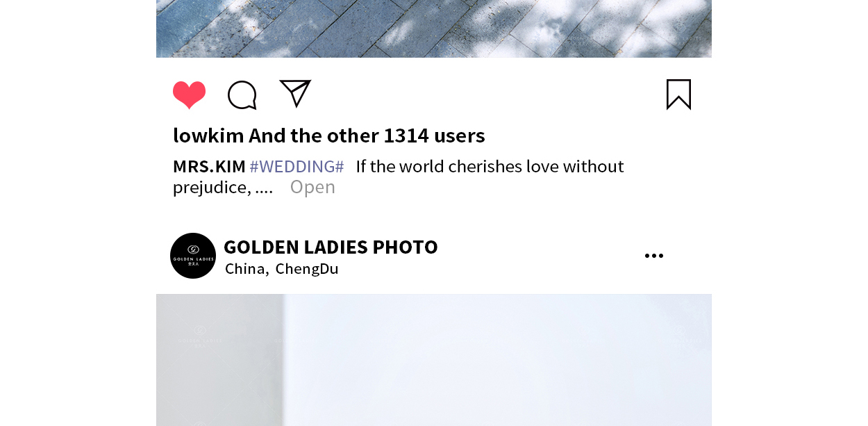Open the GOLDEN LADIES round profile avatar
This screenshot has height=426, width=868.
tap(193, 256)
